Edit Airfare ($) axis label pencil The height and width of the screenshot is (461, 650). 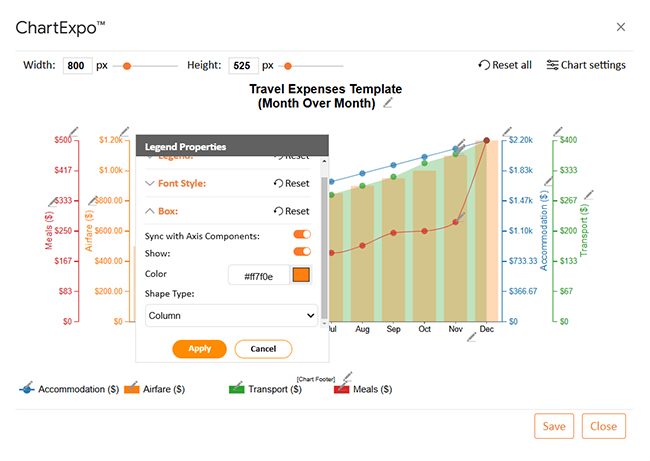[93, 201]
